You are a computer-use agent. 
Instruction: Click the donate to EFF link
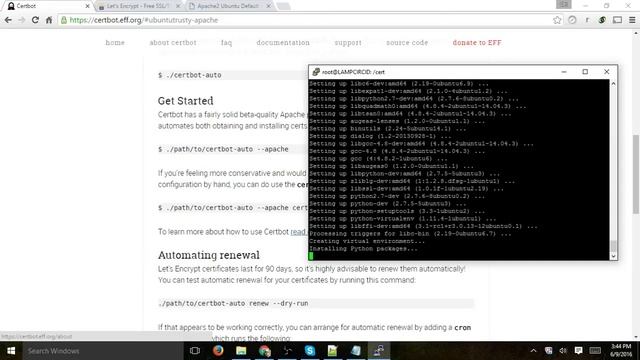click(x=477, y=42)
